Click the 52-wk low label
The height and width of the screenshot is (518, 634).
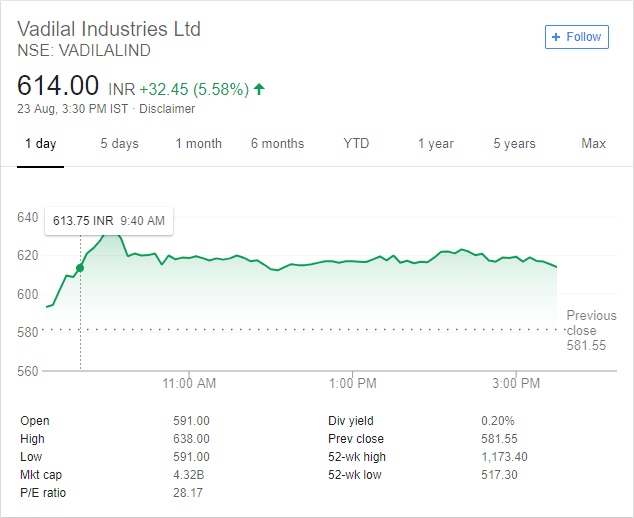355,475
